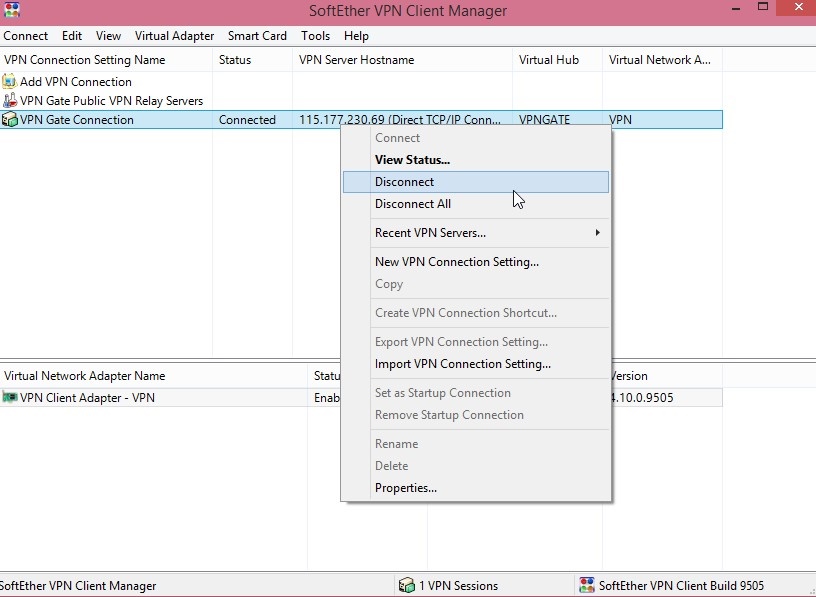Choose Import VPN Connection Setting...
The height and width of the screenshot is (597, 816).
[x=476, y=364]
